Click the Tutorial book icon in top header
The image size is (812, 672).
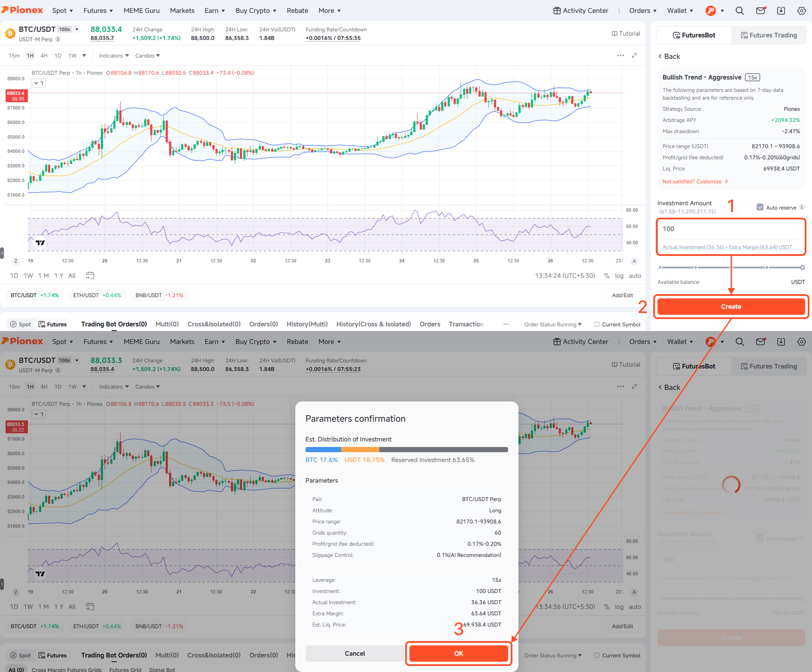pos(615,33)
